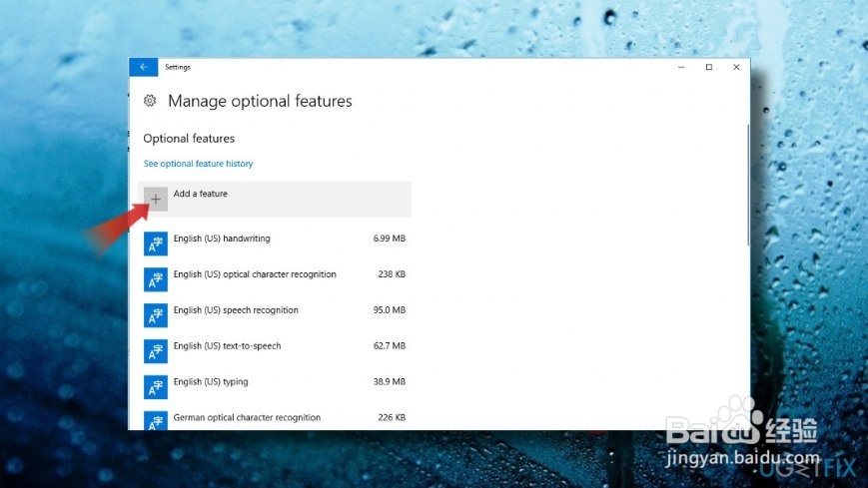Select English (US) speech recognition text
The image size is (868, 488).
[x=236, y=310]
